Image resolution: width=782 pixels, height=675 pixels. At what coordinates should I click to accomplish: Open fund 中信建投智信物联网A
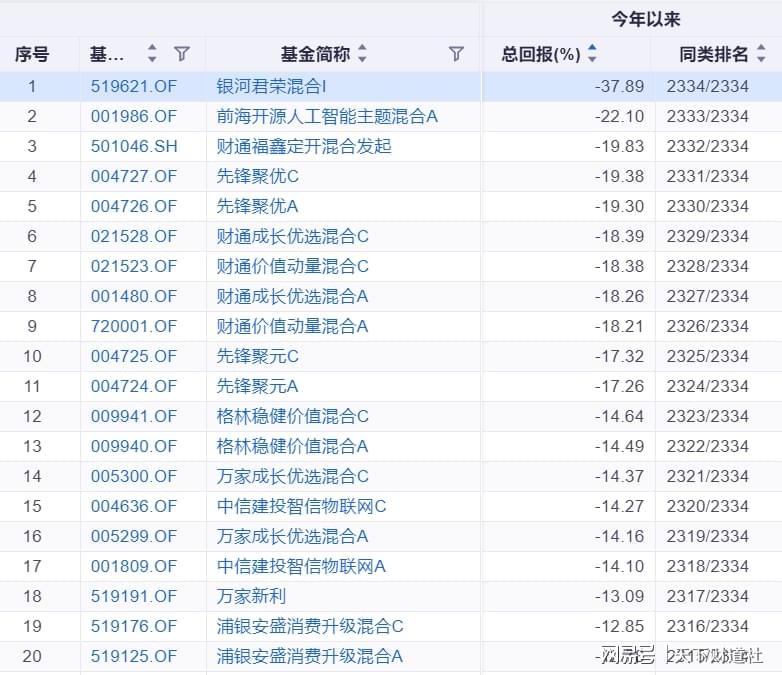(x=301, y=566)
